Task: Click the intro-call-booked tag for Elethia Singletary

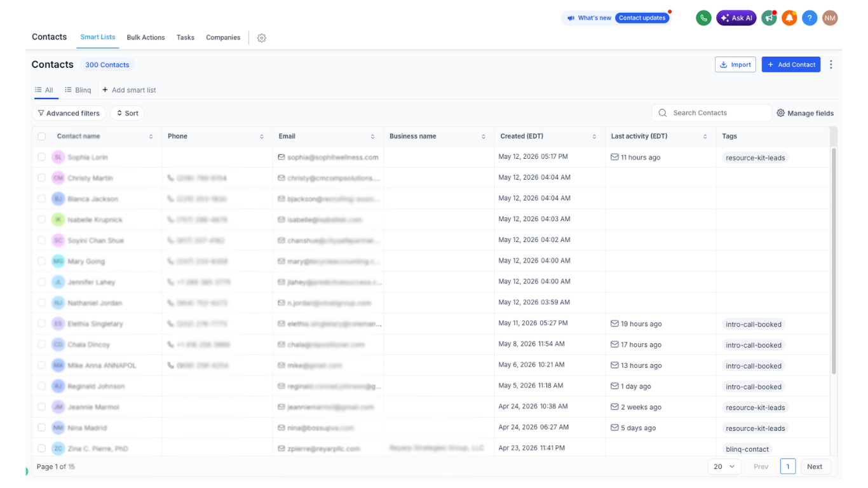Action: (754, 324)
